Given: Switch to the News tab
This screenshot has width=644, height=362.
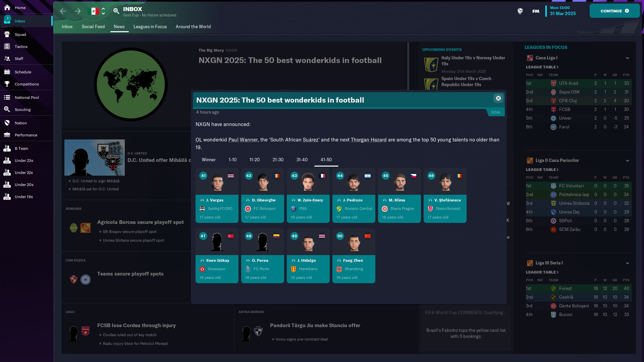Looking at the screenshot, I should point(119,26).
